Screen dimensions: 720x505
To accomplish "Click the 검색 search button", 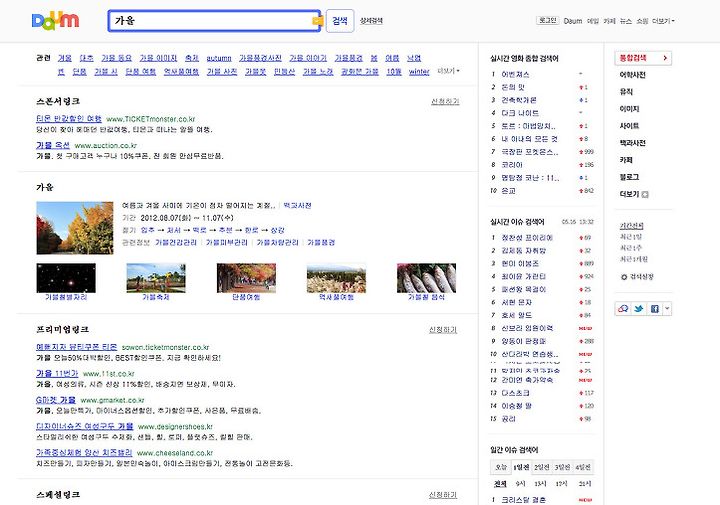I will [340, 21].
